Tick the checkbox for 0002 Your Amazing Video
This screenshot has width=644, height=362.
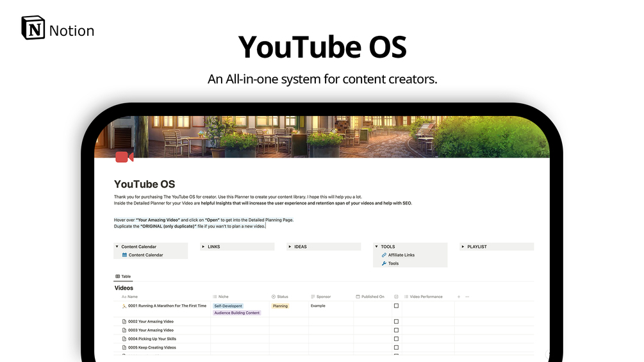pos(397,322)
